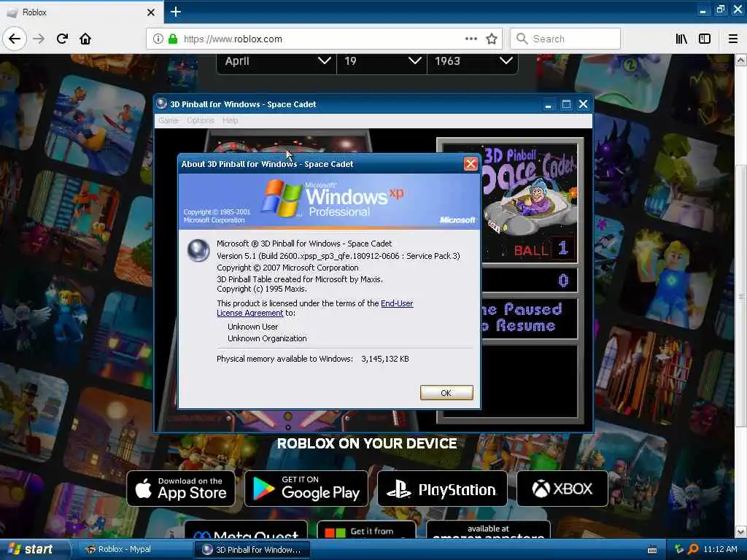Open the browser hamburger menu

tap(733, 39)
